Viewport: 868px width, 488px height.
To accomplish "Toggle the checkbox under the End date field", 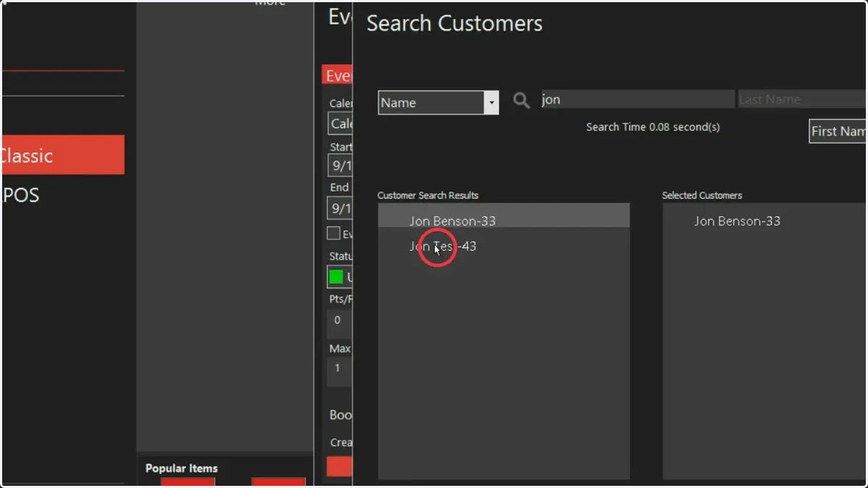I will (333, 233).
